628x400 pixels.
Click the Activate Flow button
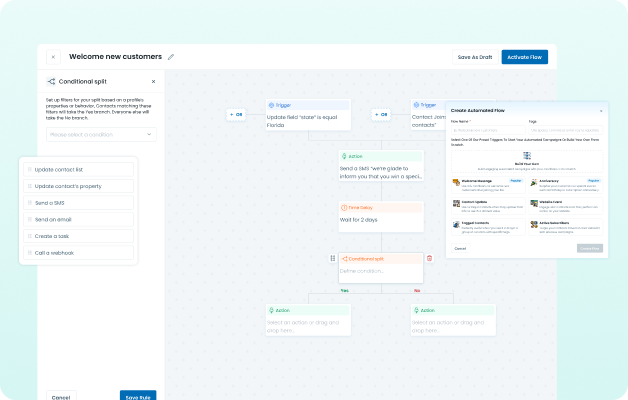(524, 57)
